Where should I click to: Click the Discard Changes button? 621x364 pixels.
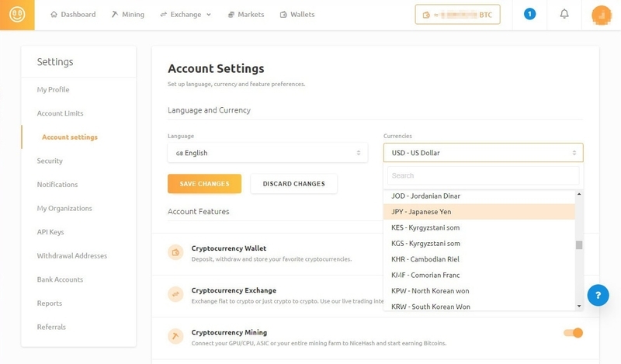(294, 184)
